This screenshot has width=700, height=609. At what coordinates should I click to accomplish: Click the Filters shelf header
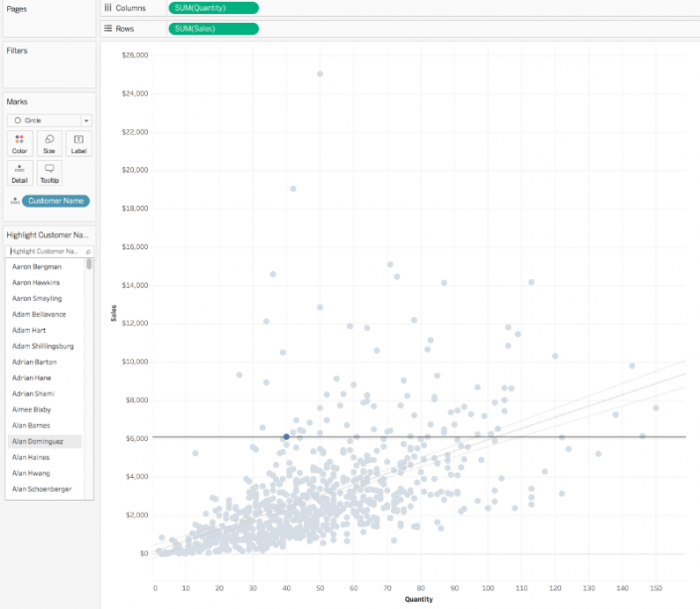tap(17, 51)
